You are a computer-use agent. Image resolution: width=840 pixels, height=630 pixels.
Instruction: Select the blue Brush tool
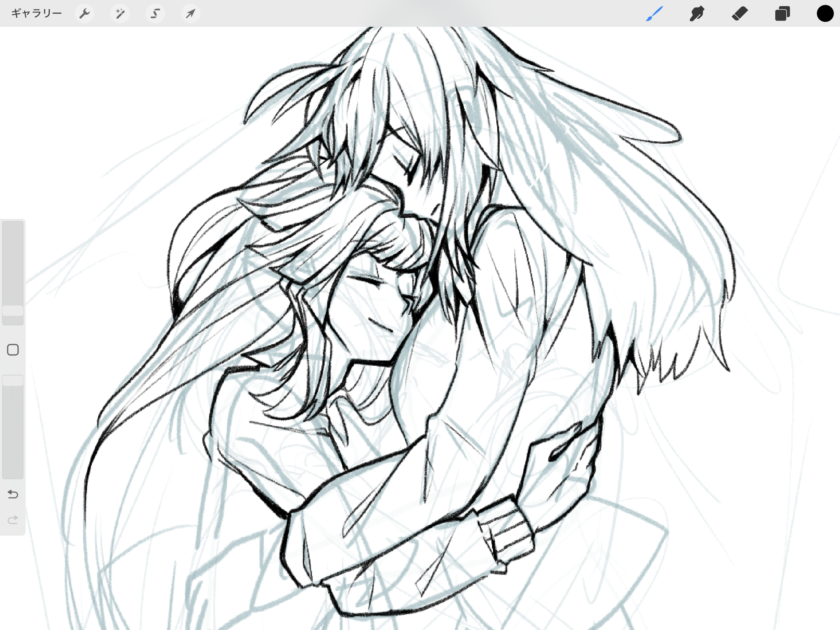(654, 14)
